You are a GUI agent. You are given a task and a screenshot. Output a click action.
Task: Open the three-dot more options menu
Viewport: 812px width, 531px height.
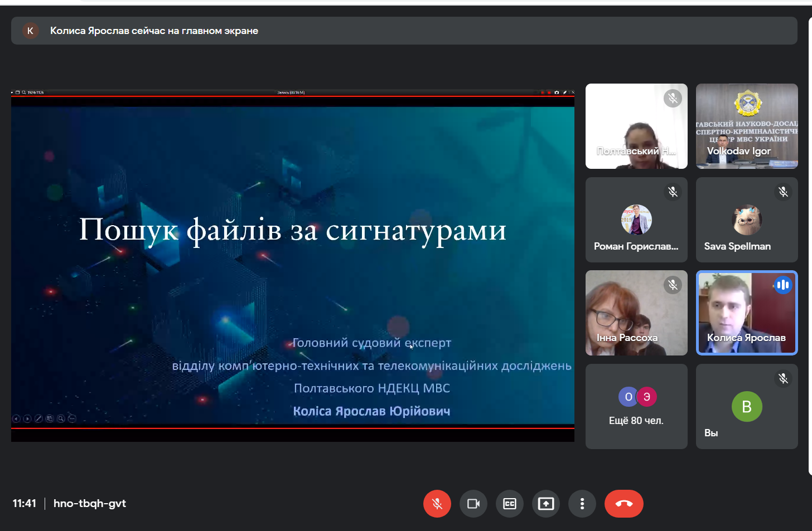click(x=582, y=504)
